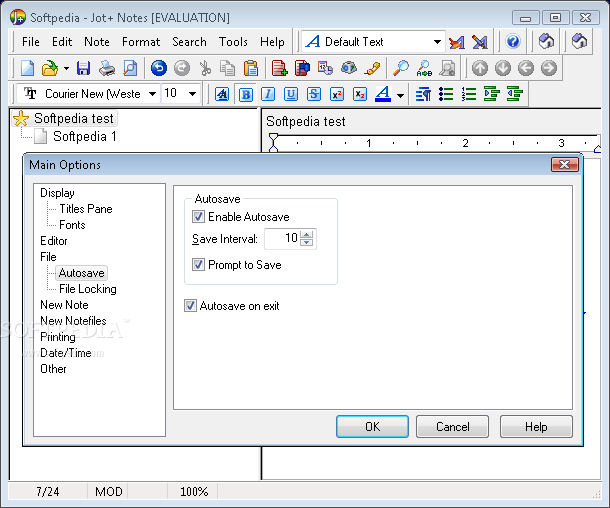Image resolution: width=610 pixels, height=508 pixels.
Task: Increase Save Interval with up arrow
Action: 307,235
